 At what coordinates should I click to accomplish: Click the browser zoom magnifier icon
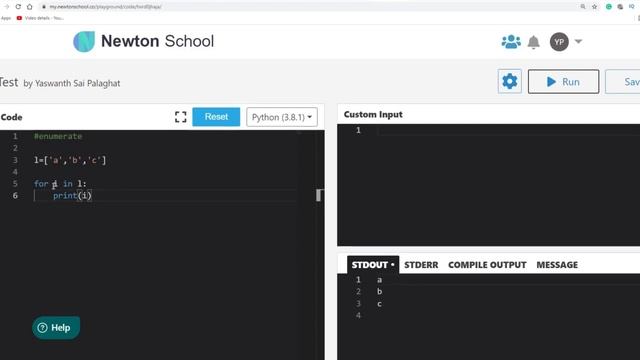[583, 7]
